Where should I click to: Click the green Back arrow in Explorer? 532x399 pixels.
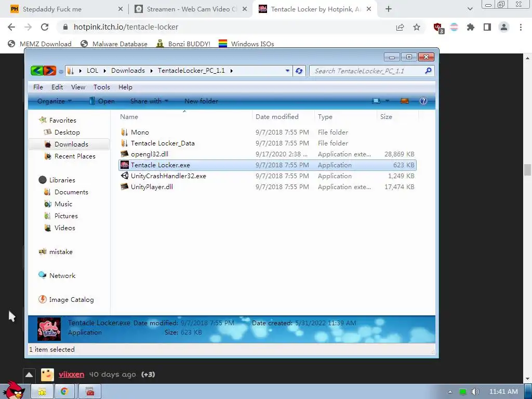tap(37, 71)
